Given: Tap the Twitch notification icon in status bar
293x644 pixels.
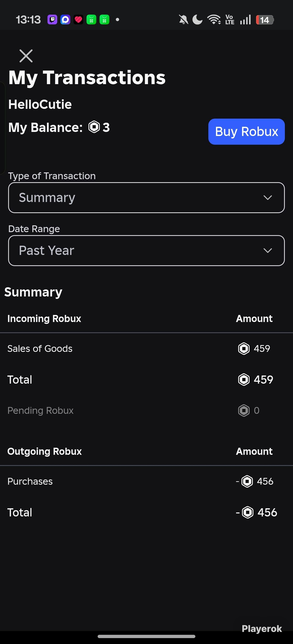Looking at the screenshot, I should pos(52,20).
